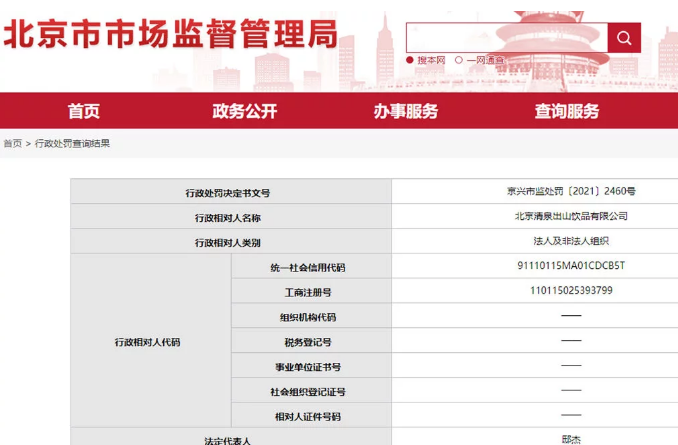Screen dimensions: 678x445
Task: Click the 北京市市场监督管理局 site title logo
Action: [x=170, y=35]
